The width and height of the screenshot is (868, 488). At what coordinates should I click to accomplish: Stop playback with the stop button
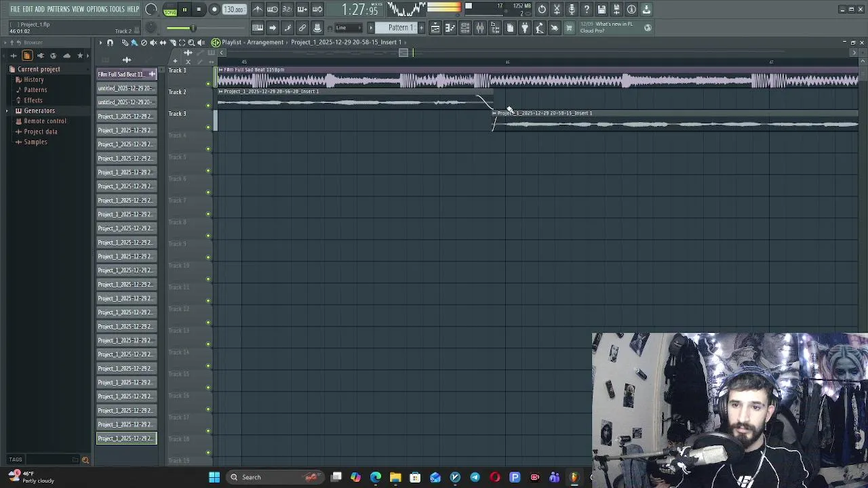pos(199,9)
